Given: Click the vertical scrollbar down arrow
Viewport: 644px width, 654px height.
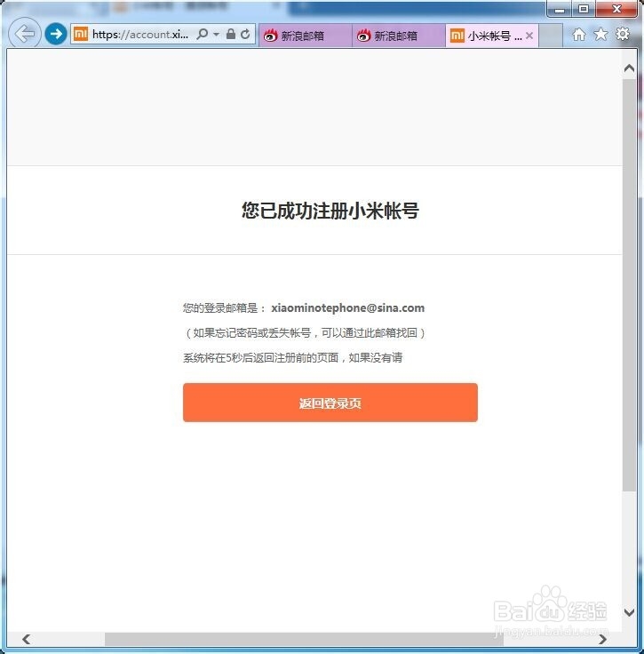Looking at the screenshot, I should (x=629, y=612).
